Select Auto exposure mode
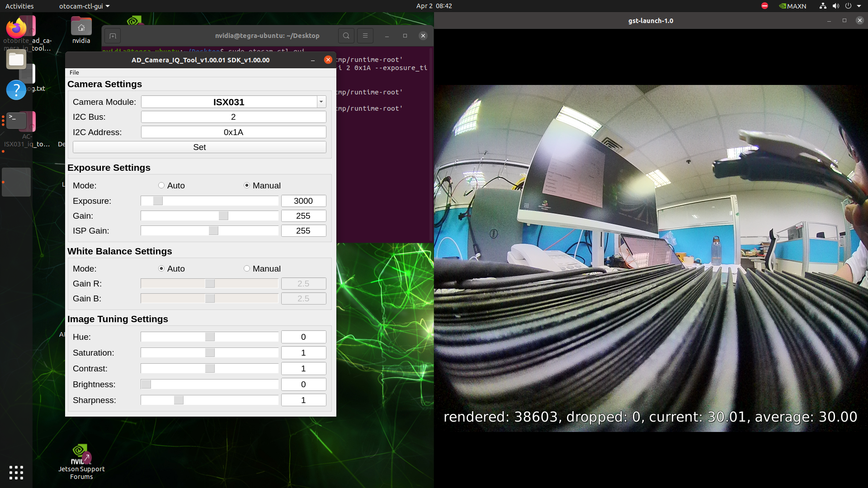 tap(161, 186)
